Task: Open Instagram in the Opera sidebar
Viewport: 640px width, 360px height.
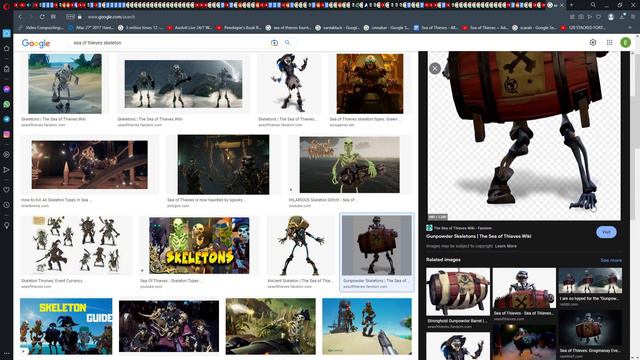Action: pos(7,134)
